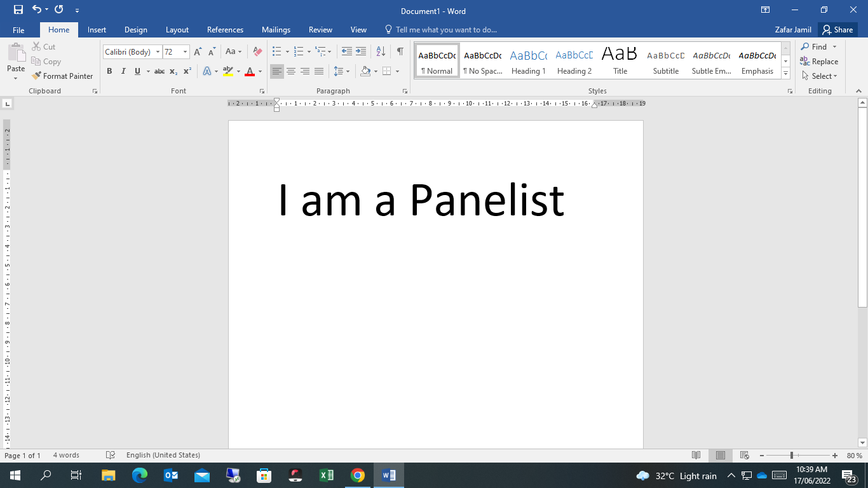This screenshot has height=488, width=868.
Task: Click the Share button
Action: pos(837,30)
